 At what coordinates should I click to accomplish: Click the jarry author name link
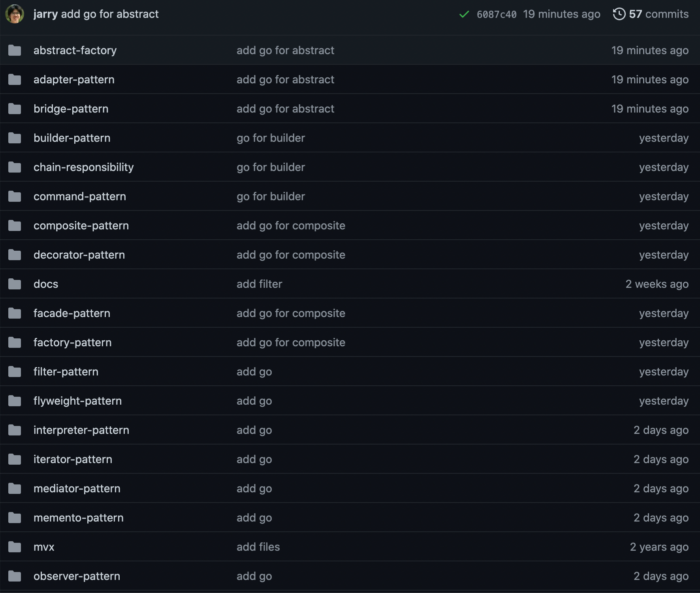click(x=45, y=14)
